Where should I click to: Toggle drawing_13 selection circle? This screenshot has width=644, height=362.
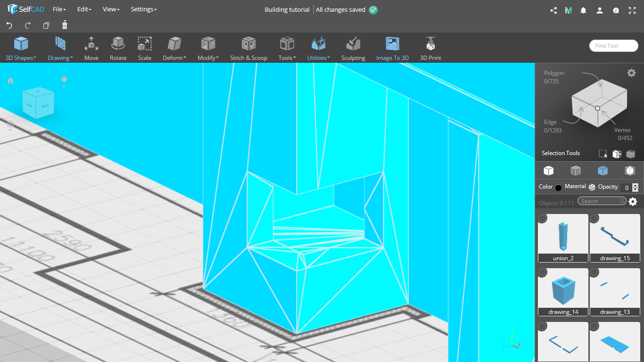click(x=594, y=272)
